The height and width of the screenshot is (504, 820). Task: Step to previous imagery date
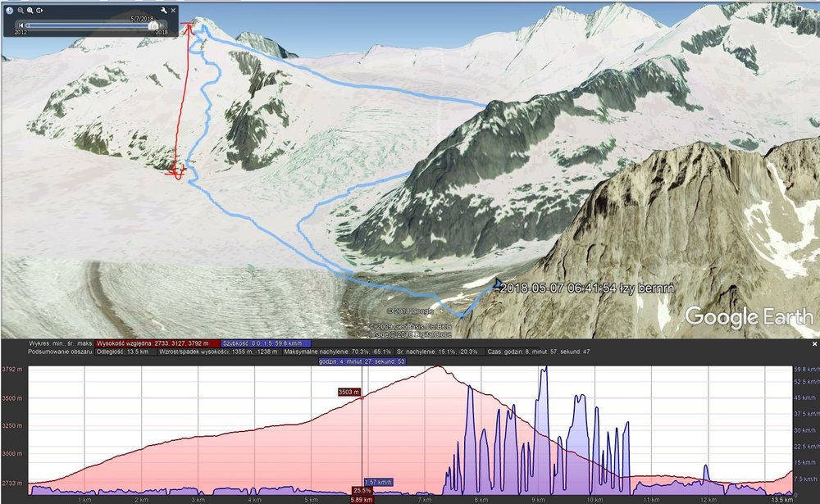21,25
